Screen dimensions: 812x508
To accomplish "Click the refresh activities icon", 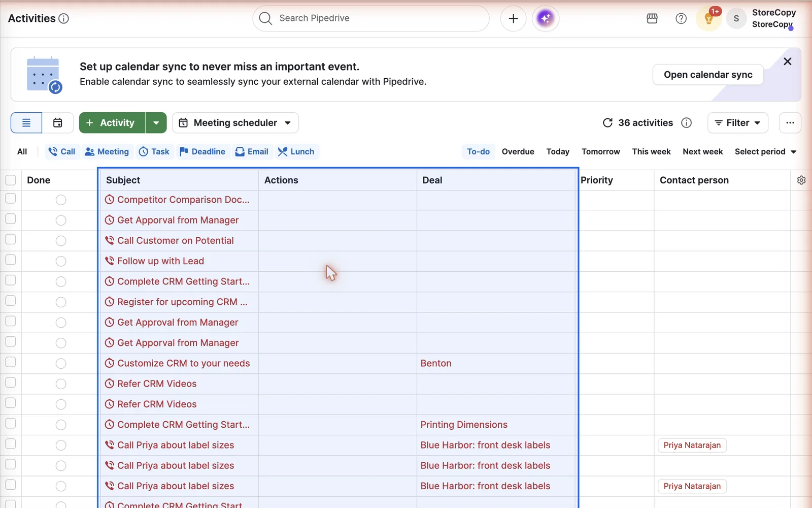I will [607, 122].
